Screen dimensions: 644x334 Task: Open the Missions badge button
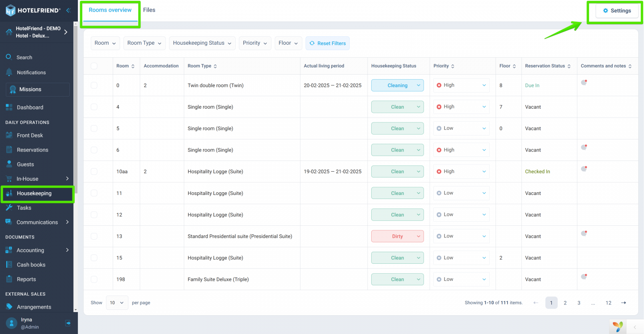coord(38,89)
